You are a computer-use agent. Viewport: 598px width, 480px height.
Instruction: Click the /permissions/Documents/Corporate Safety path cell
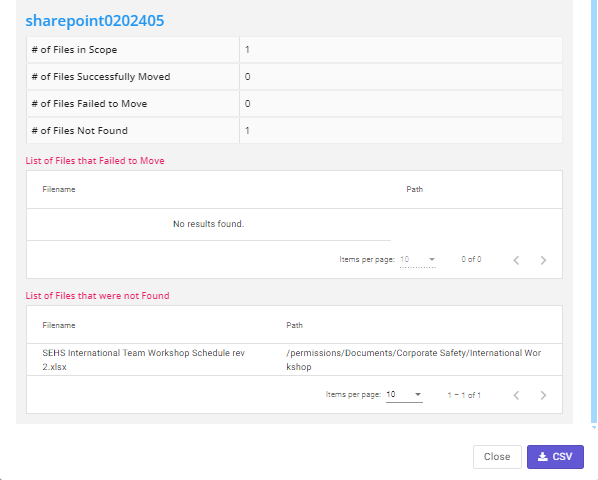click(x=413, y=360)
